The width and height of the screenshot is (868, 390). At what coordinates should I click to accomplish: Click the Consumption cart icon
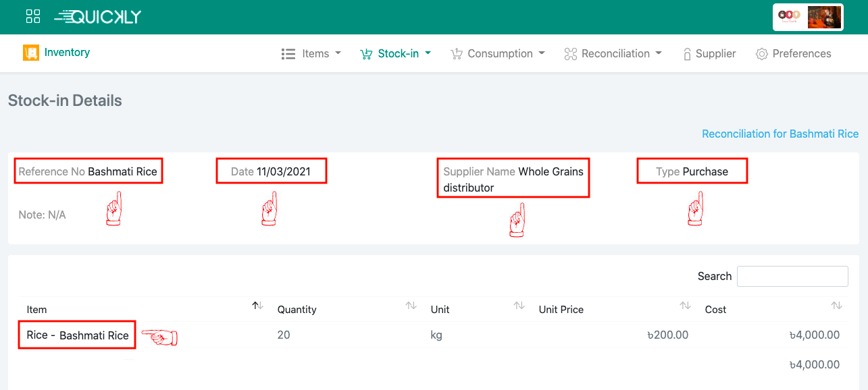pos(457,54)
